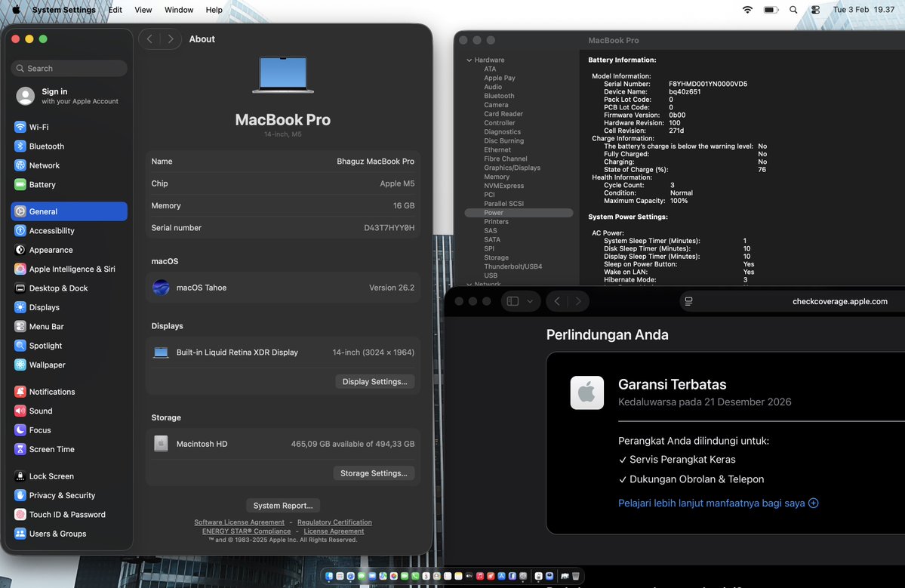Open Apple Intelligence & Siri settings
The width and height of the screenshot is (905, 588).
pyautogui.click(x=69, y=269)
